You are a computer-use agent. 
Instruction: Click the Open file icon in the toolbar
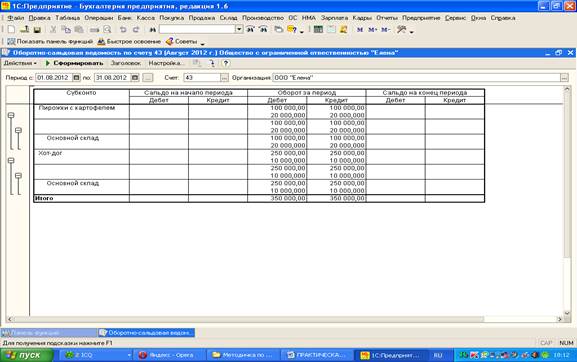tap(24, 30)
